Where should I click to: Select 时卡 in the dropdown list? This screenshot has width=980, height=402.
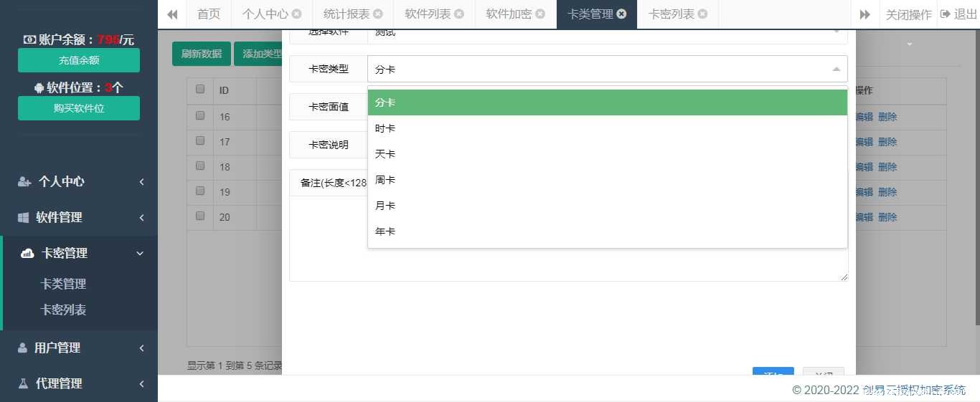pos(607,128)
